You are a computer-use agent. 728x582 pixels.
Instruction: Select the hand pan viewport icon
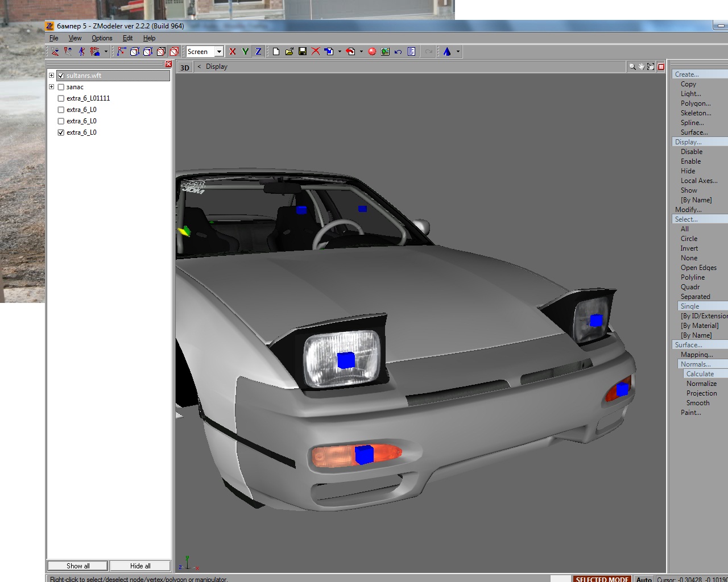pyautogui.click(x=641, y=66)
